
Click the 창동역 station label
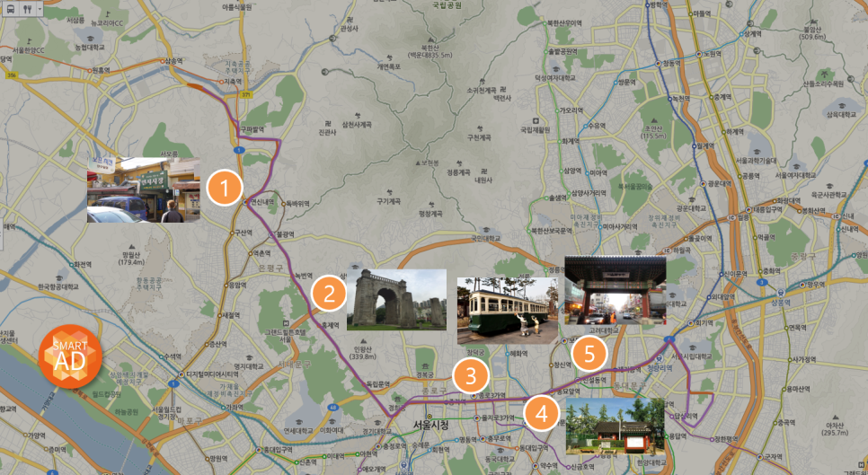(672, 63)
